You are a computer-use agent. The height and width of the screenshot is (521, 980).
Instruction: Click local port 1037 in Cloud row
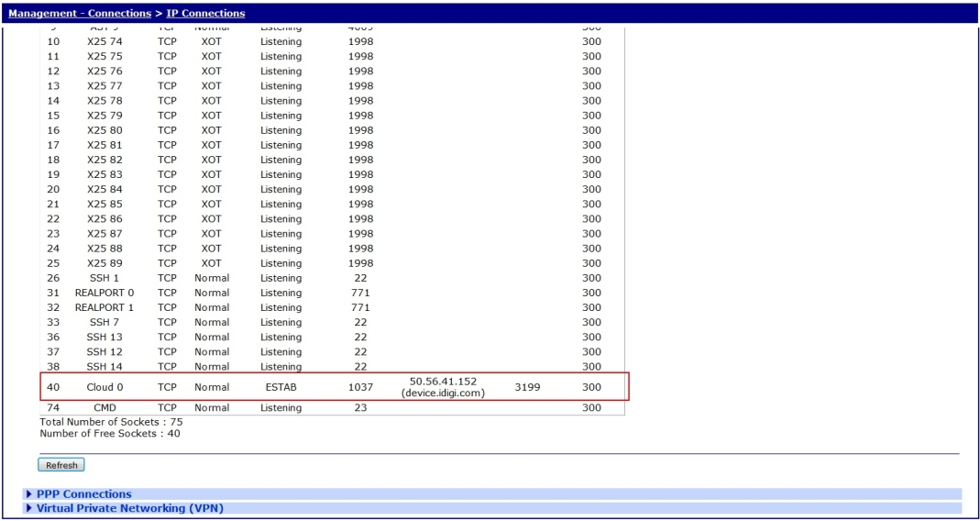(x=360, y=388)
